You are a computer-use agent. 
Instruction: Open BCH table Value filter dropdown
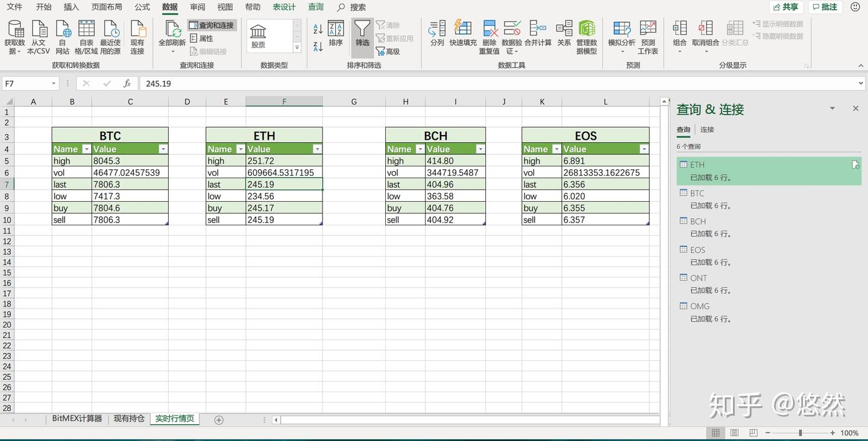[x=480, y=149]
